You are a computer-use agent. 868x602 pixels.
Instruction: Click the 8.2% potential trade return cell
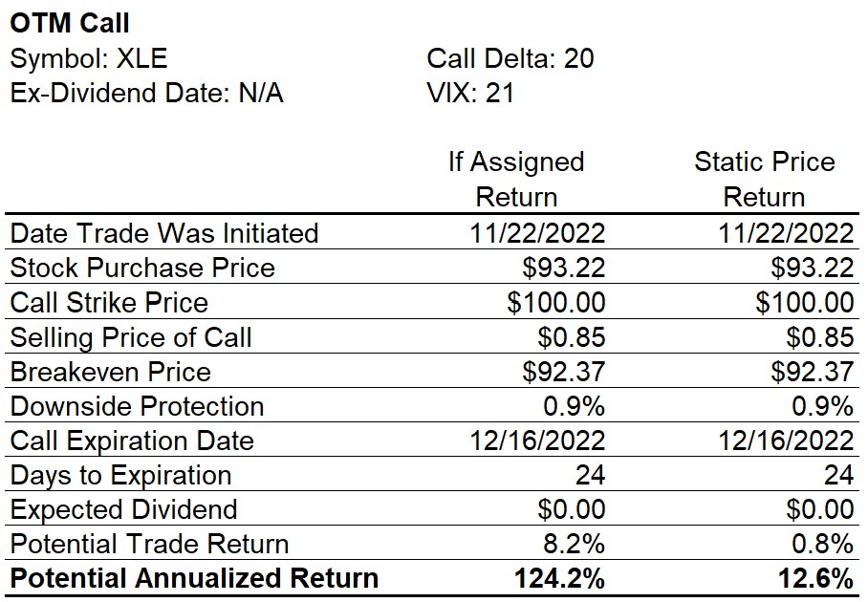(x=574, y=544)
